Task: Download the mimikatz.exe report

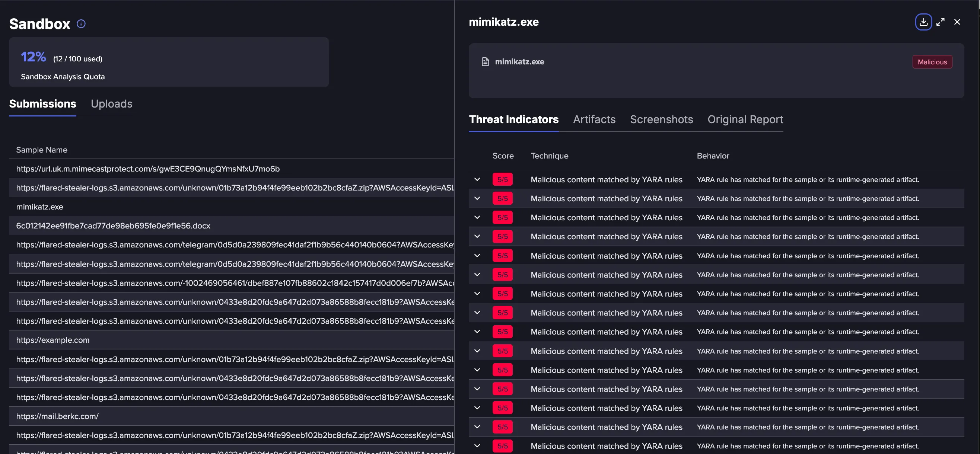Action: pyautogui.click(x=923, y=22)
